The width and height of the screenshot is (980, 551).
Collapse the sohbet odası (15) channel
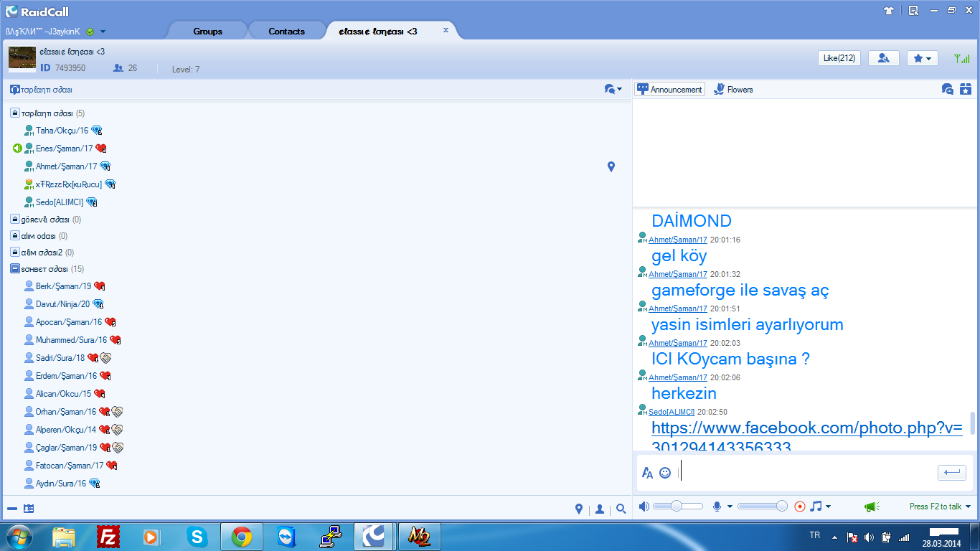(x=14, y=269)
